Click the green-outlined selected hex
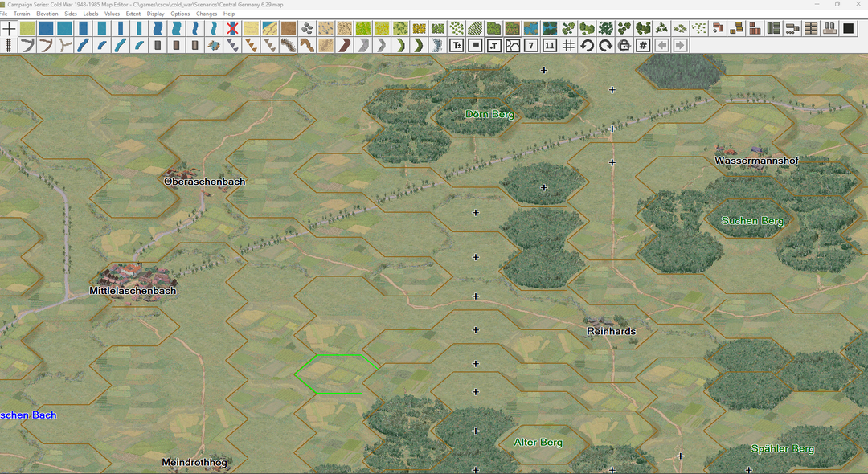This screenshot has width=868, height=474. (337, 374)
